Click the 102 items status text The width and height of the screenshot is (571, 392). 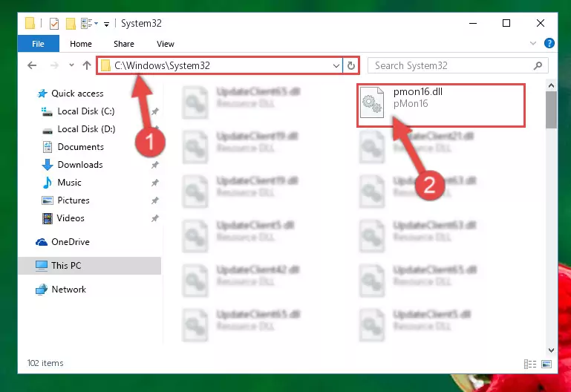point(45,363)
